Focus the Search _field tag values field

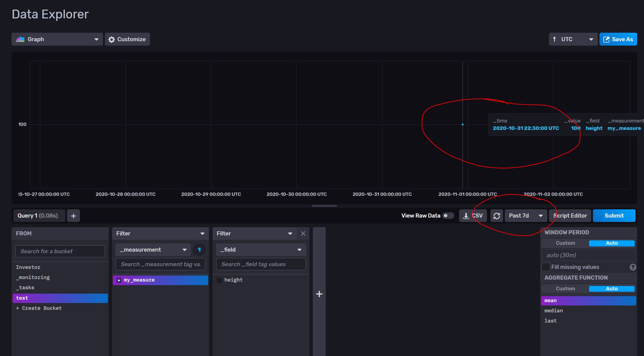coord(261,264)
